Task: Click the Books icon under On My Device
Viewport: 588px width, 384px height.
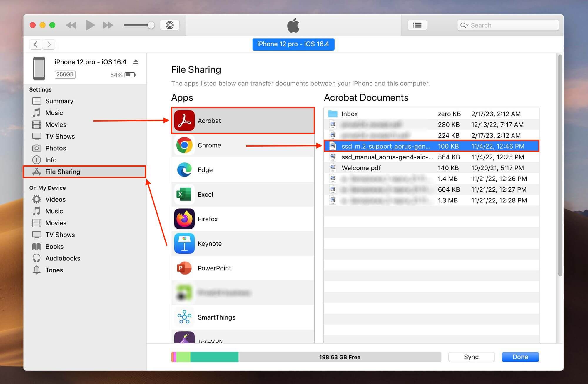Action: click(36, 246)
